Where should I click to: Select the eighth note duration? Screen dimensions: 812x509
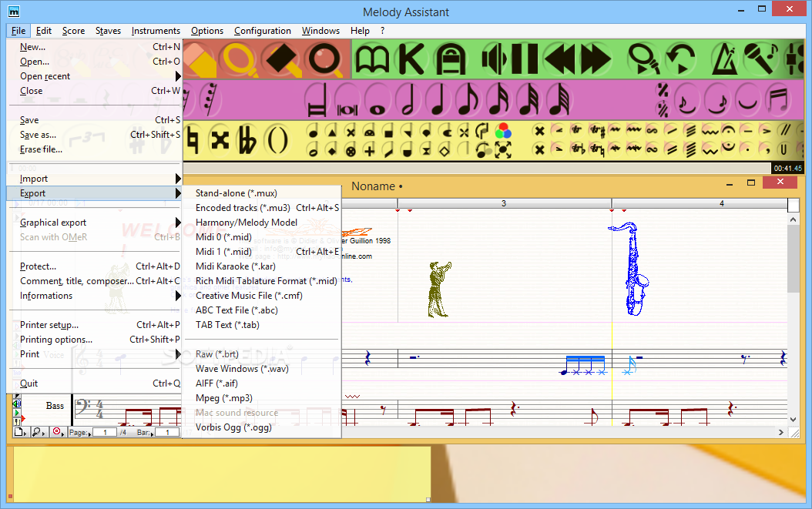point(468,100)
